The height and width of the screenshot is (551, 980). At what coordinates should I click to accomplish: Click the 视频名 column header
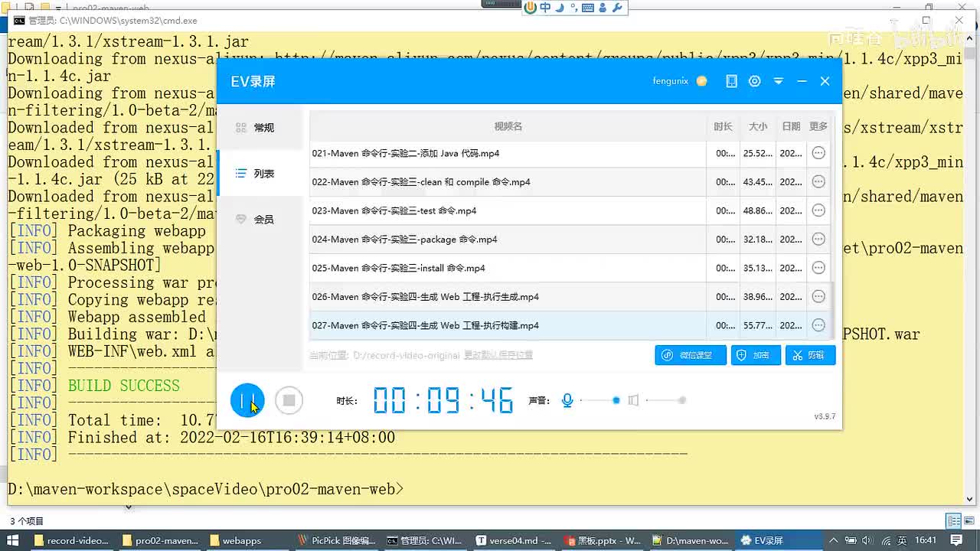point(508,126)
